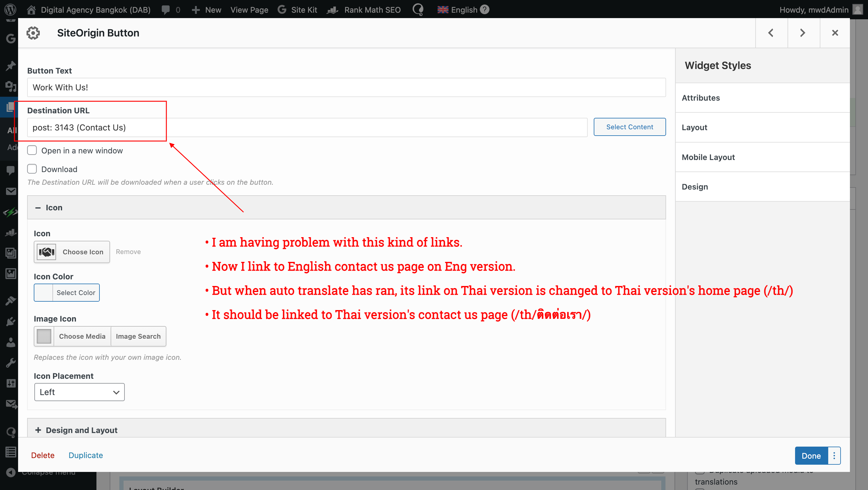Click the mwdAdmin user avatar
This screenshot has width=868, height=490.
point(857,9)
